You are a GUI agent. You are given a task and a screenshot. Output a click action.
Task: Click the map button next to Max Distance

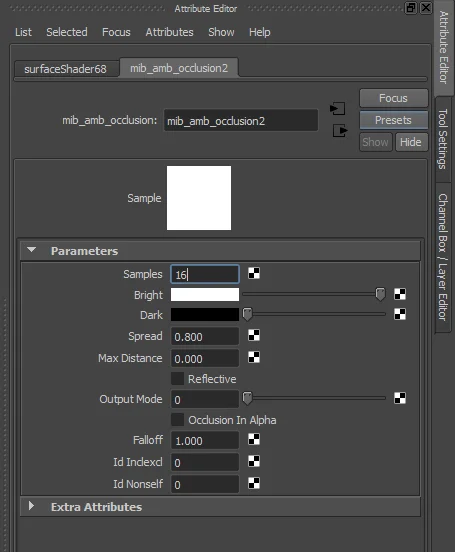pos(254,357)
